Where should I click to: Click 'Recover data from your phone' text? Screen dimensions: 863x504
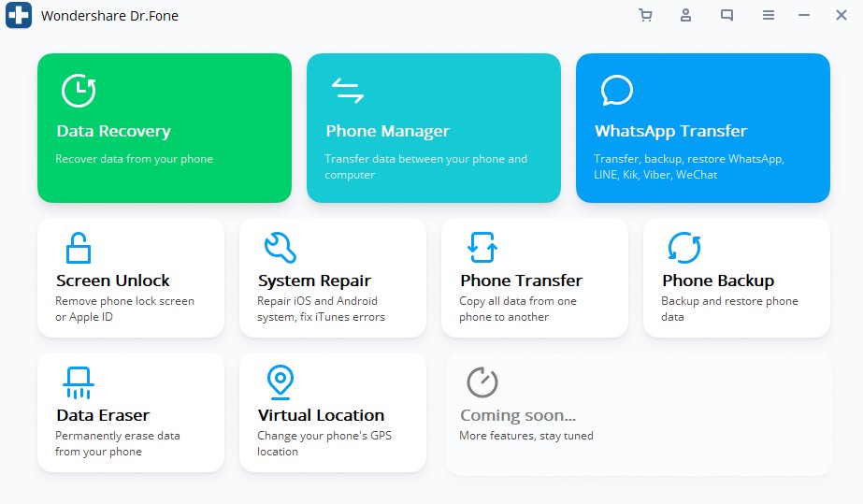click(x=134, y=159)
